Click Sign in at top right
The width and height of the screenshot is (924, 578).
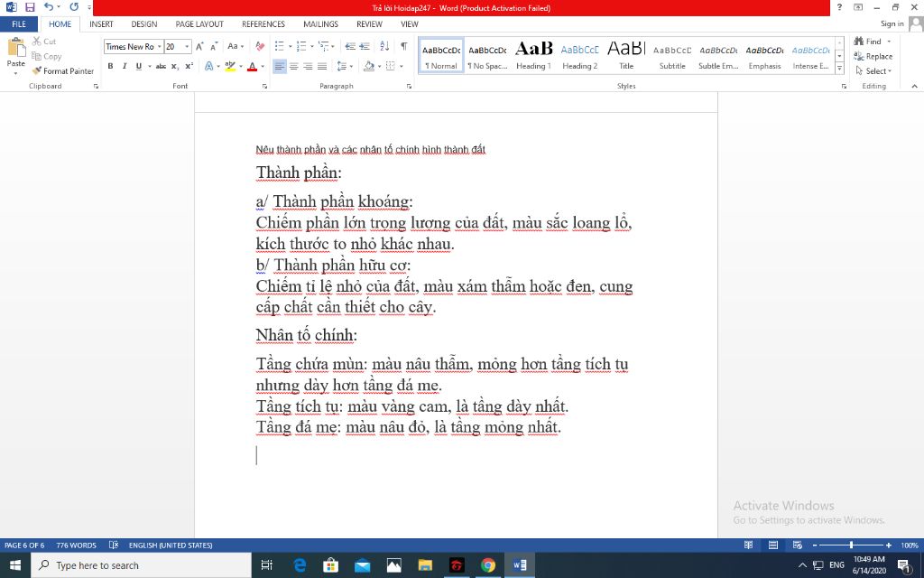[x=892, y=23]
